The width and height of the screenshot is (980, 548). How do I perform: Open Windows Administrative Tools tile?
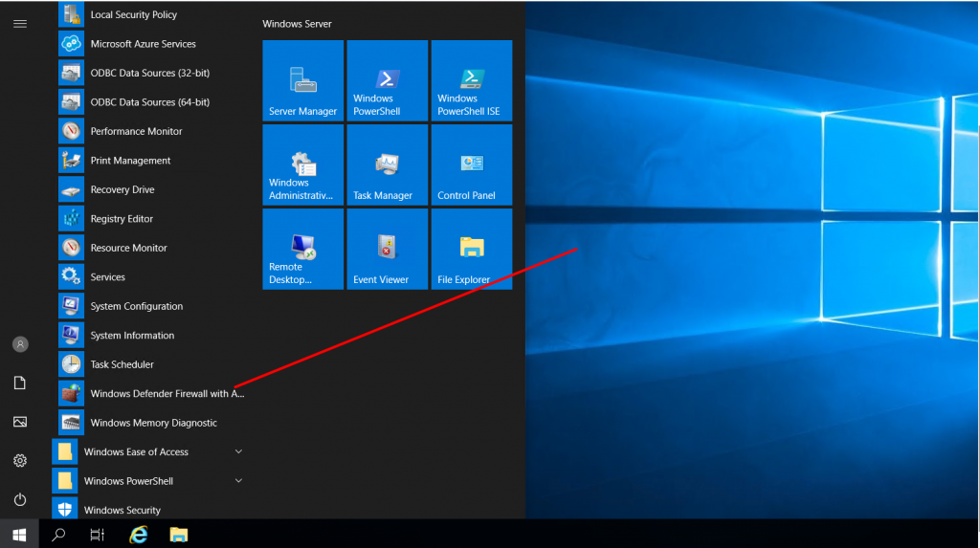click(x=303, y=164)
